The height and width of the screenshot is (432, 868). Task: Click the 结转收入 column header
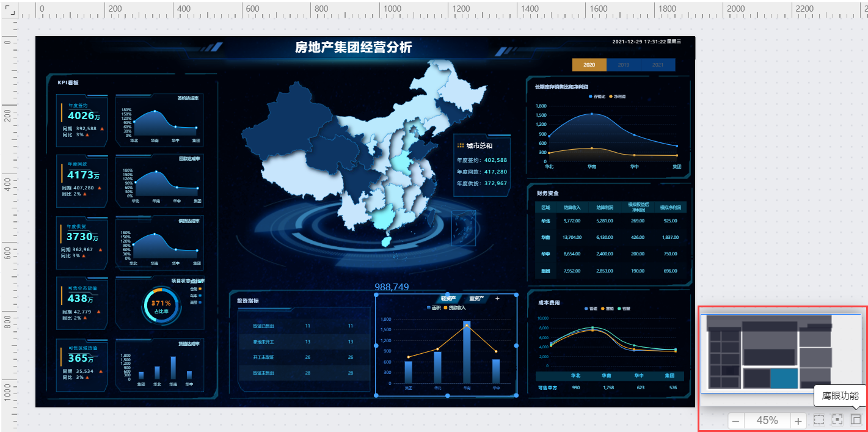[572, 208]
